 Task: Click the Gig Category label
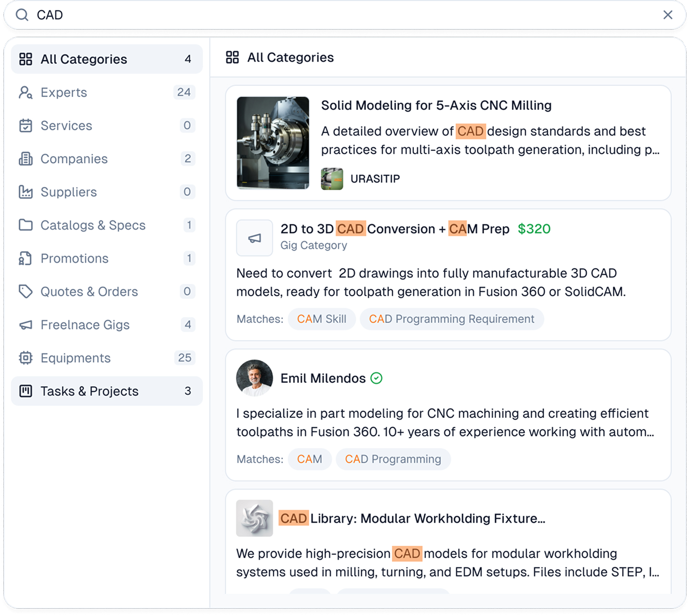click(x=313, y=245)
